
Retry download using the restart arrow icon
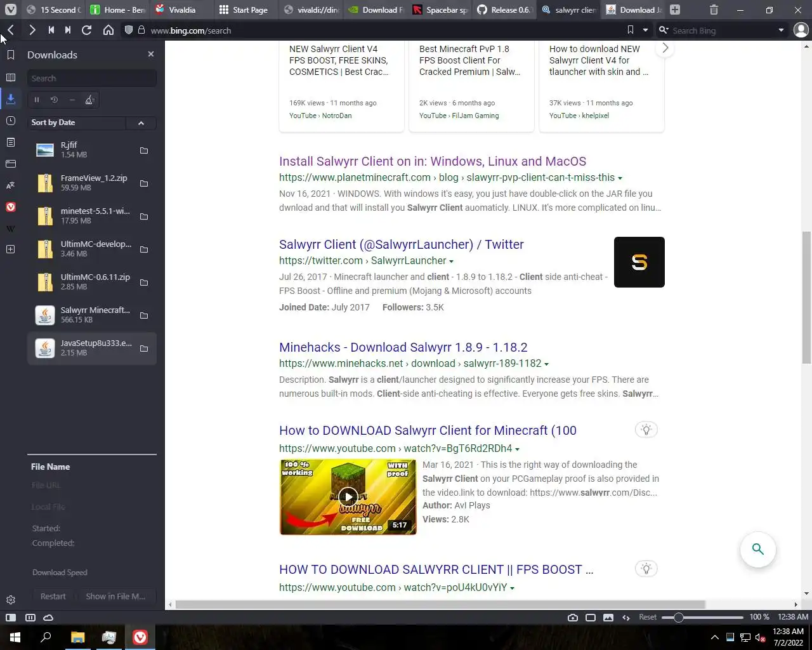pos(55,100)
